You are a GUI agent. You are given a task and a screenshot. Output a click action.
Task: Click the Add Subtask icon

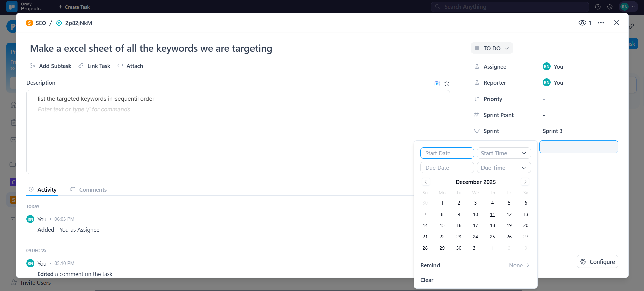(32, 66)
